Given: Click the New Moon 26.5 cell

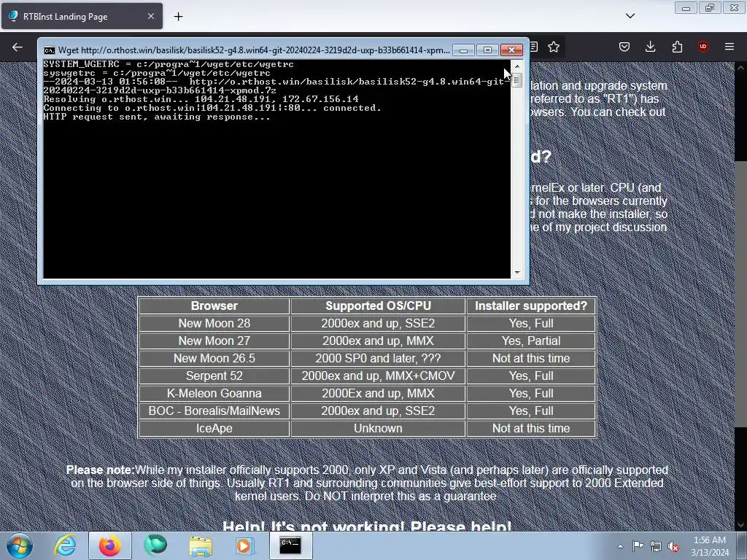Looking at the screenshot, I should (x=214, y=358).
